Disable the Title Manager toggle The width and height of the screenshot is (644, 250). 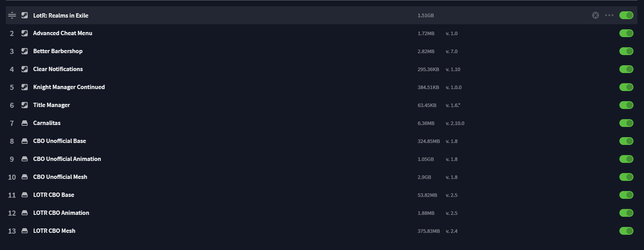click(x=626, y=105)
